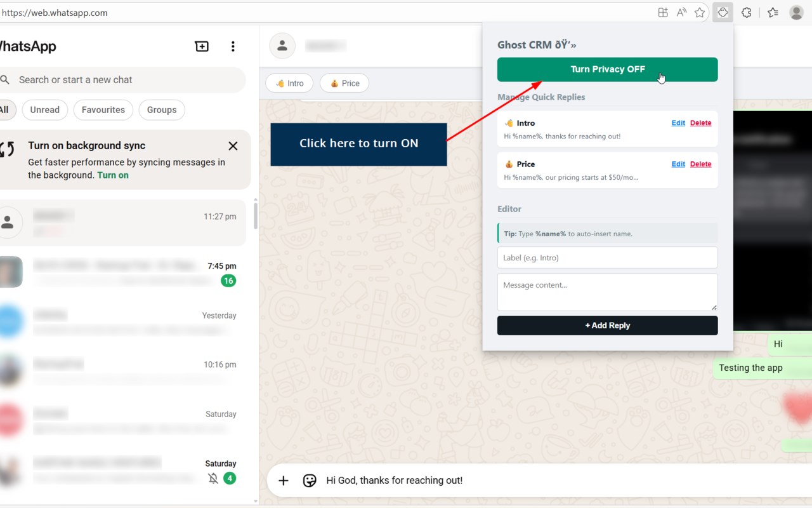This screenshot has width=812, height=508.
Task: Open the browser favorites list icon
Action: (x=773, y=12)
